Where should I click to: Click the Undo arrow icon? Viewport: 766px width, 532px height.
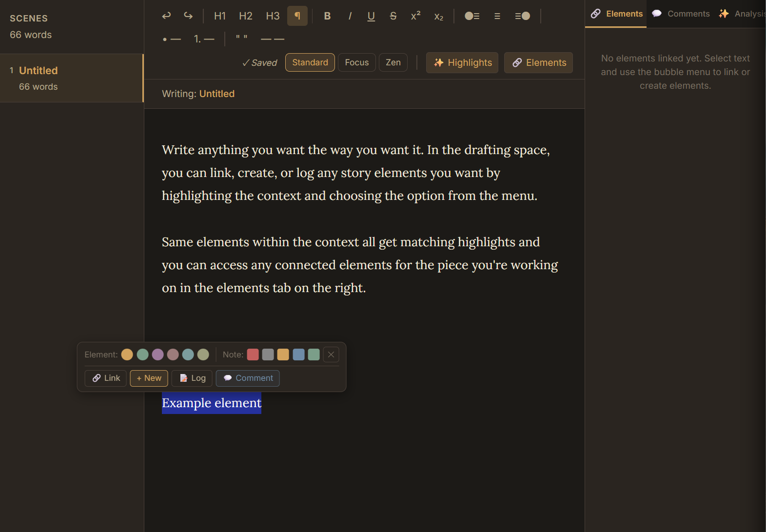[166, 16]
